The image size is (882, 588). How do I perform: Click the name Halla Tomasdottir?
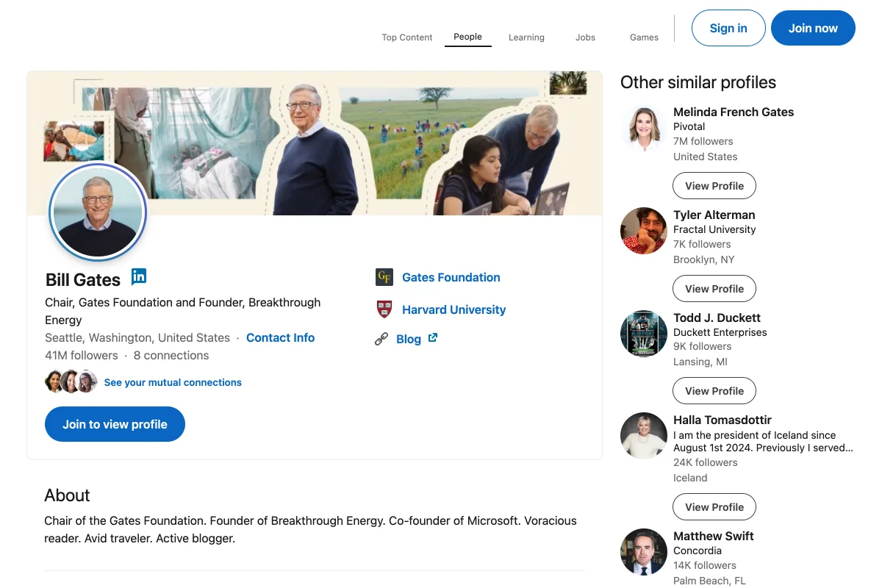click(x=723, y=420)
